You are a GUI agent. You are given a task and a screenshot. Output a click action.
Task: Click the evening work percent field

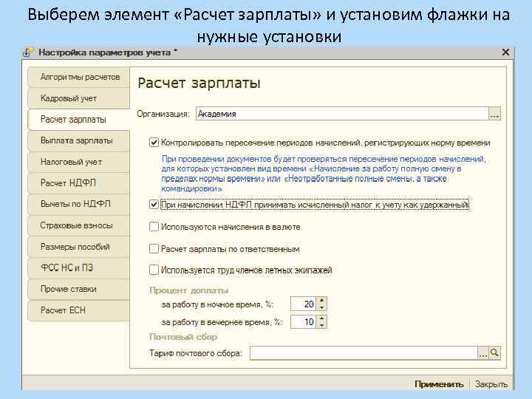[x=303, y=321]
